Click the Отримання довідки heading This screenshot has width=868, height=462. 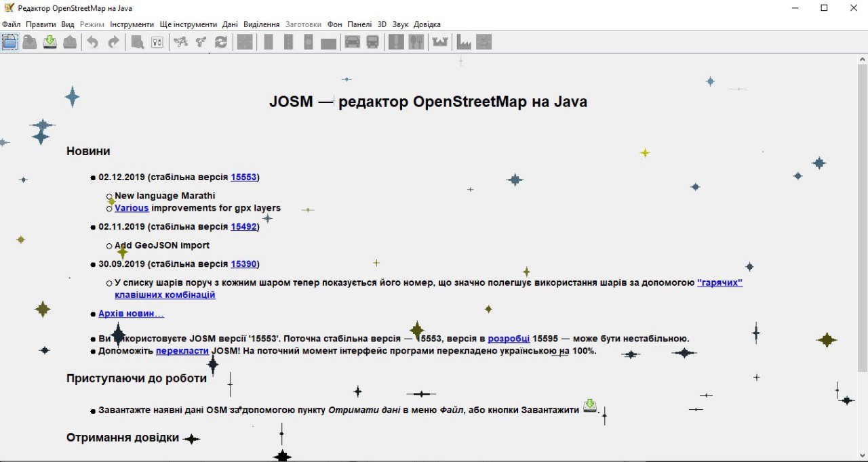123,438
